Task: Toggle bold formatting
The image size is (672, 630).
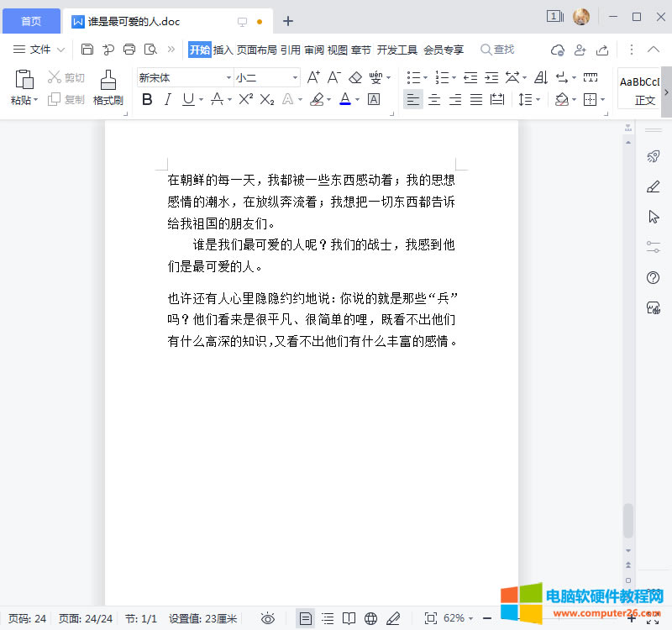Action: 148,99
